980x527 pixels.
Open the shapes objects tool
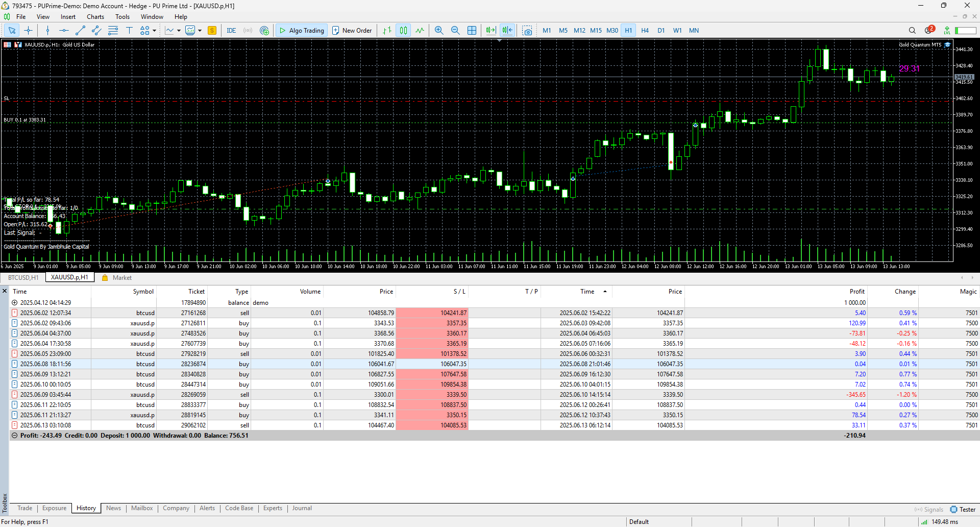(145, 31)
